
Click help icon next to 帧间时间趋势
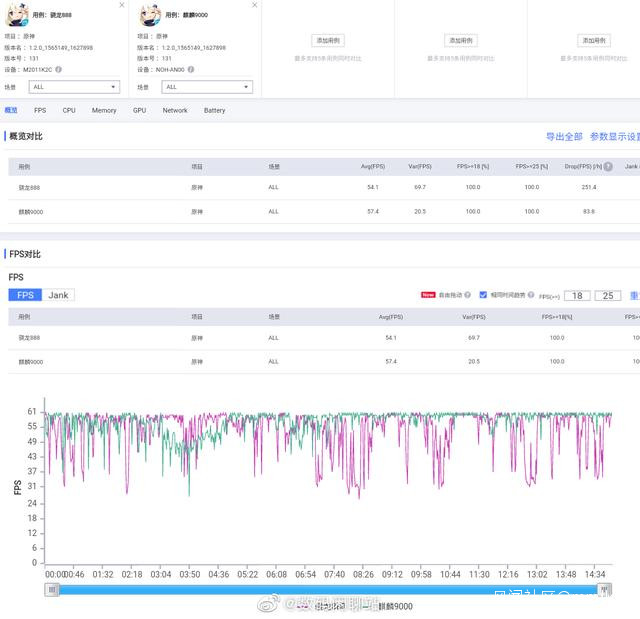pos(531,295)
